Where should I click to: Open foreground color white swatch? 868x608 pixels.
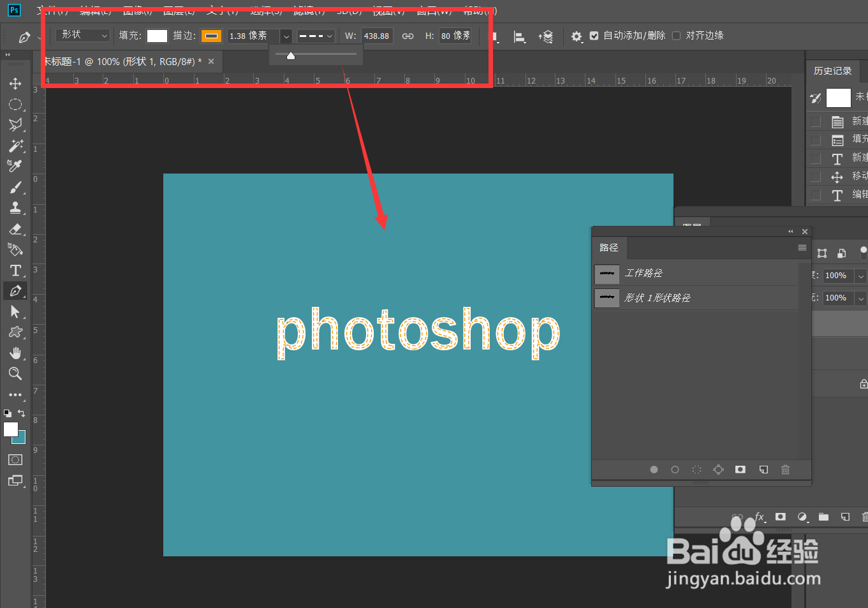coord(11,429)
